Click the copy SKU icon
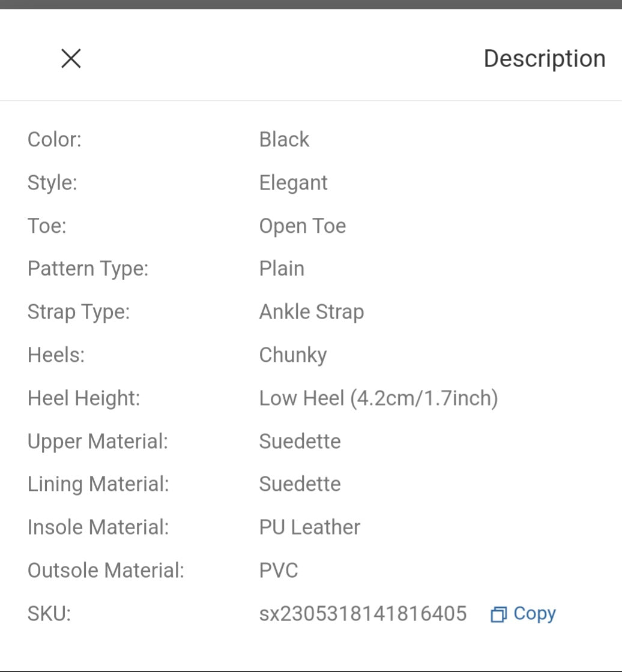The width and height of the screenshot is (622, 672). click(x=499, y=614)
